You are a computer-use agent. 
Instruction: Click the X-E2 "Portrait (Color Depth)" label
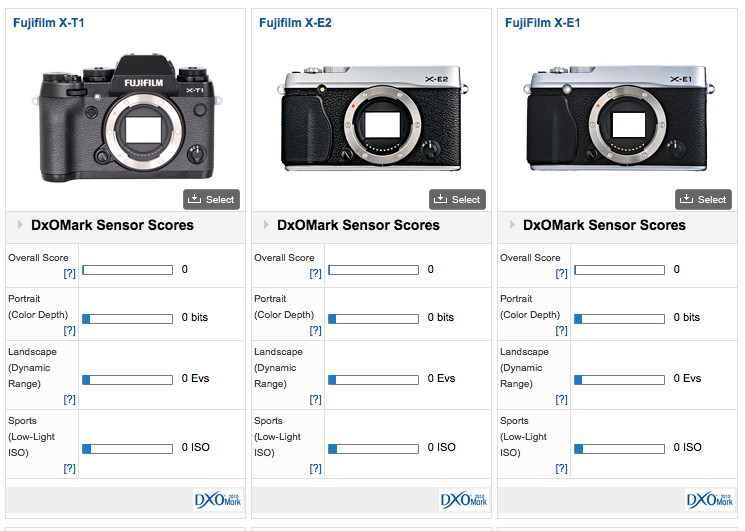(x=284, y=306)
